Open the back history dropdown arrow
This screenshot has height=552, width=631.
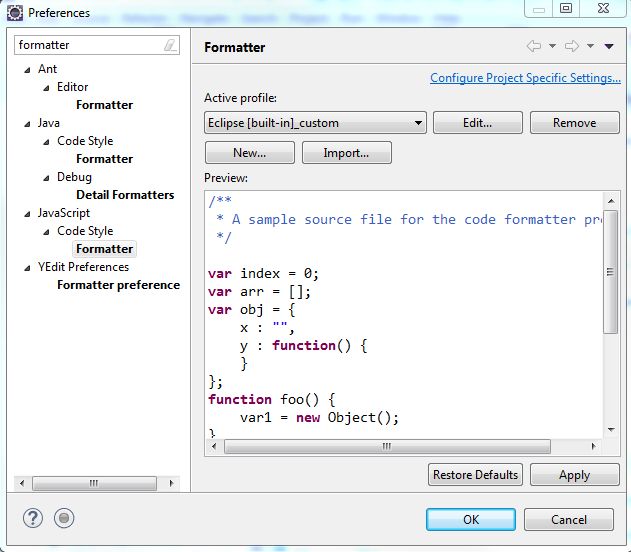coord(553,46)
